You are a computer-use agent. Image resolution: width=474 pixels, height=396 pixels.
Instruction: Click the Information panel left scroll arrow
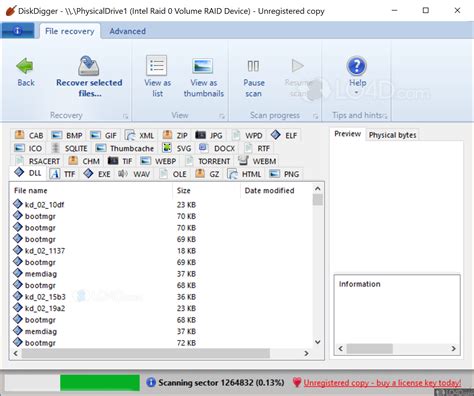point(340,349)
